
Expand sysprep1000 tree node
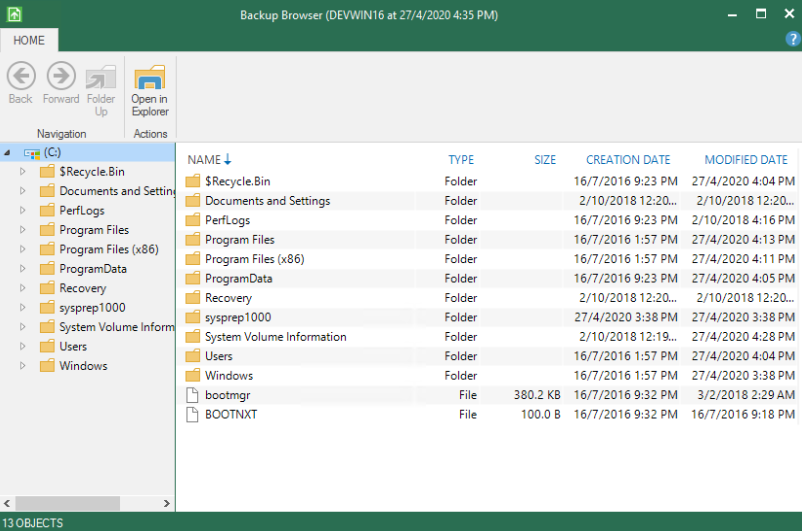(x=23, y=307)
